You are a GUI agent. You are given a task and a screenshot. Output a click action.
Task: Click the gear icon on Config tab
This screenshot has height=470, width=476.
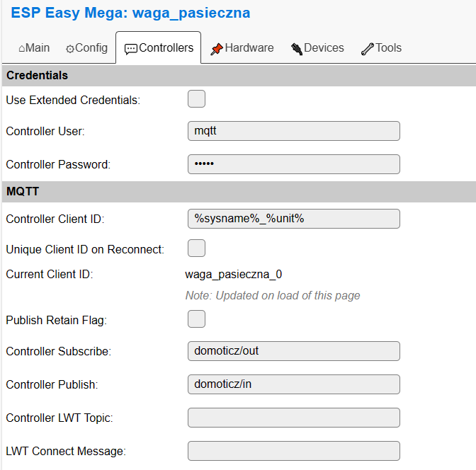pos(70,49)
